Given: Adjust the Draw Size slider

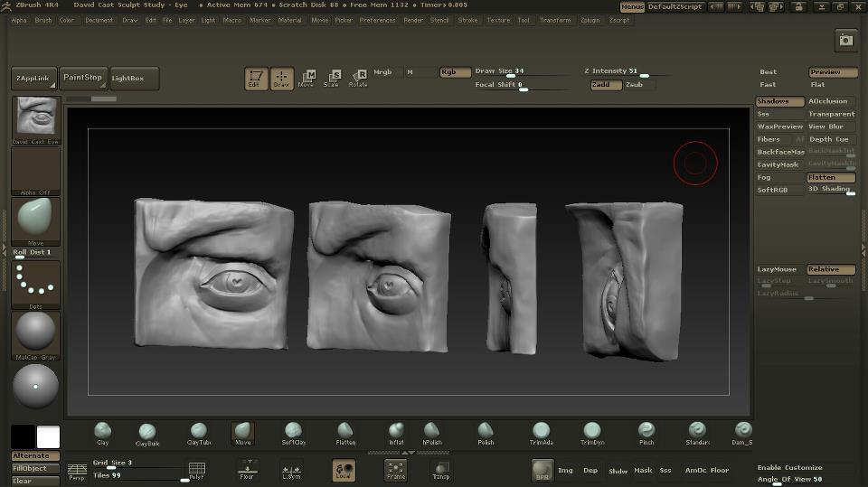Looking at the screenshot, I should coord(522,72).
